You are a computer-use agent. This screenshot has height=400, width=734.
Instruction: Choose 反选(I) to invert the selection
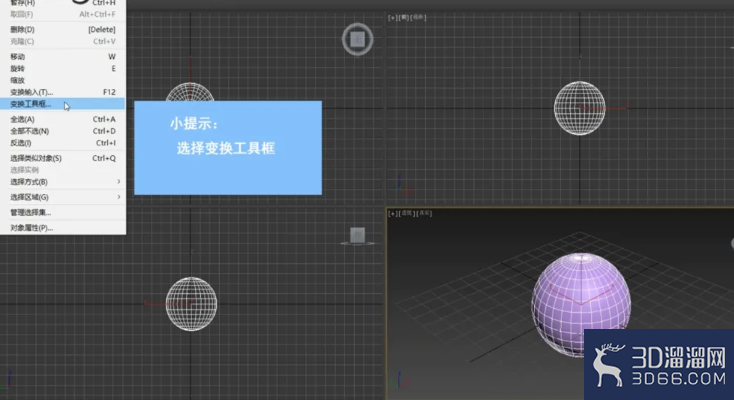(63, 143)
